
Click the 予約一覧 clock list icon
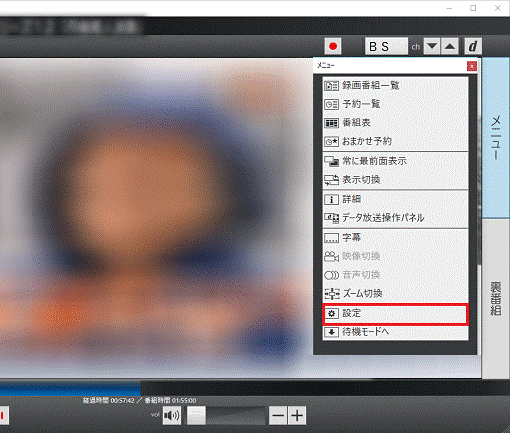331,104
